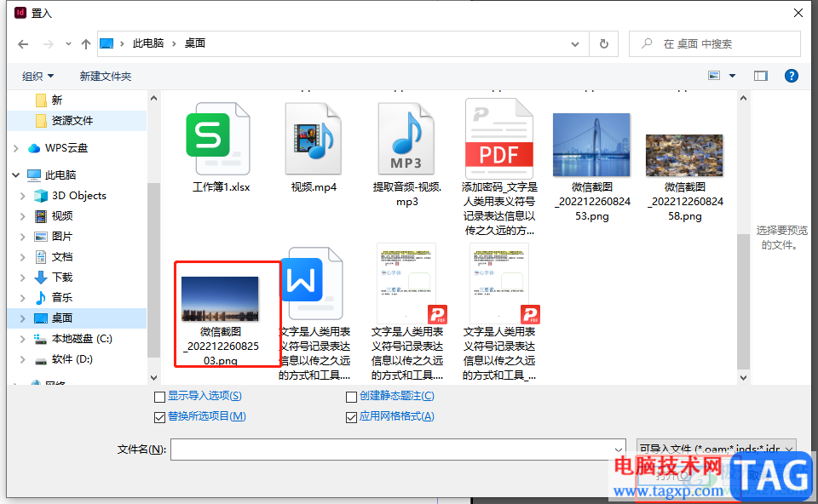Move the file list up with the scrollbar arrow
Screen dimensions: 818x504
[x=743, y=98]
